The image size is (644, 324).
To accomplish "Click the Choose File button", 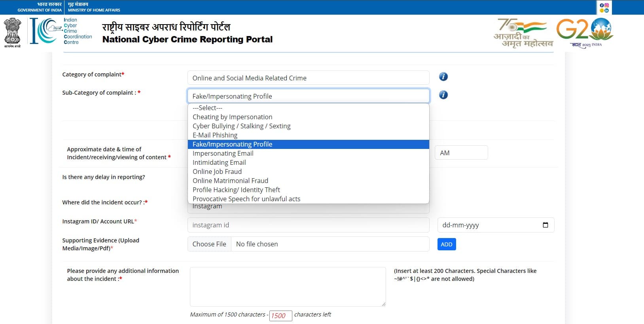I will tap(209, 244).
